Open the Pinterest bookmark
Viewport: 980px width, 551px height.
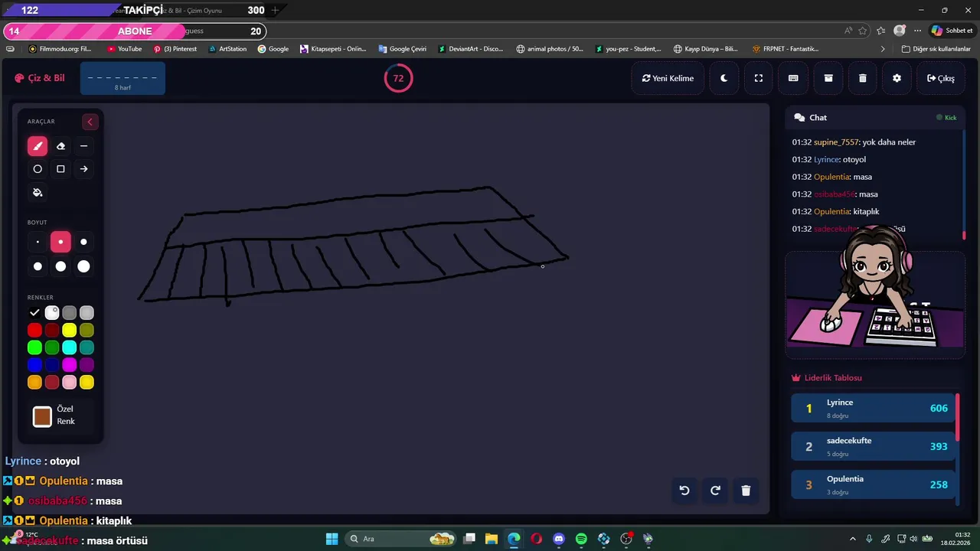(175, 49)
